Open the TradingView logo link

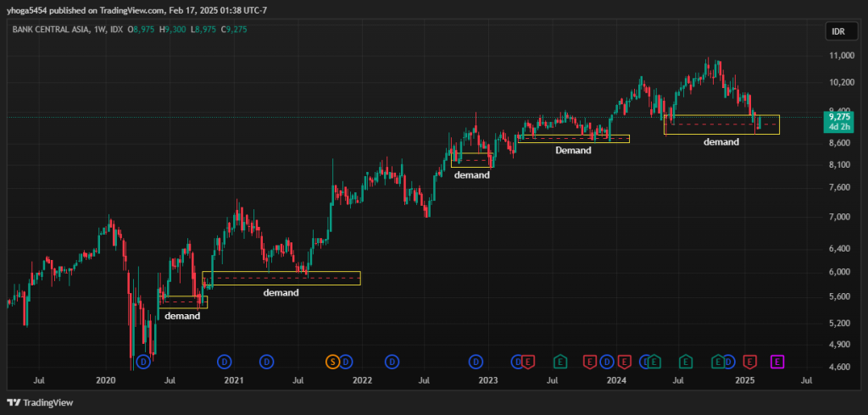coord(40,403)
